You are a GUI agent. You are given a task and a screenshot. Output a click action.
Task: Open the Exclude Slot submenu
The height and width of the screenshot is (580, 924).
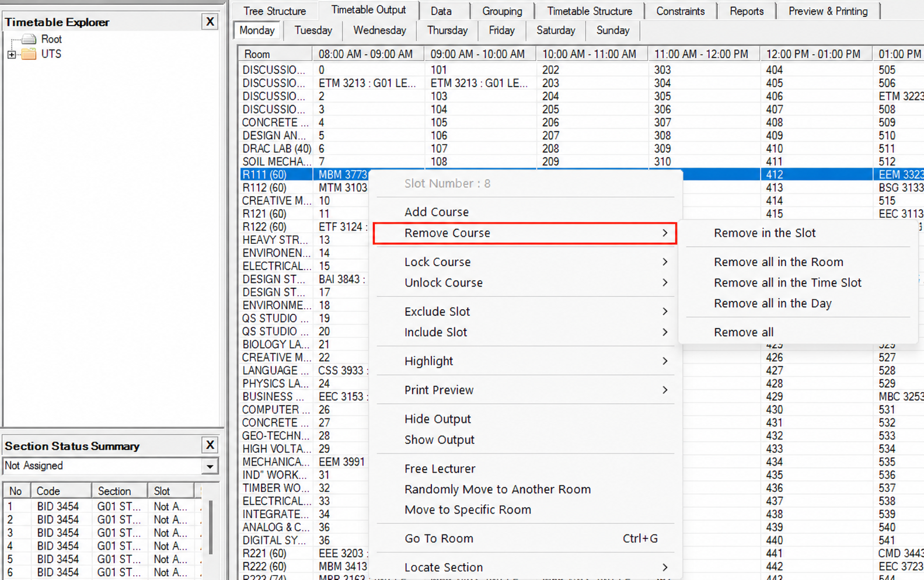click(x=525, y=312)
